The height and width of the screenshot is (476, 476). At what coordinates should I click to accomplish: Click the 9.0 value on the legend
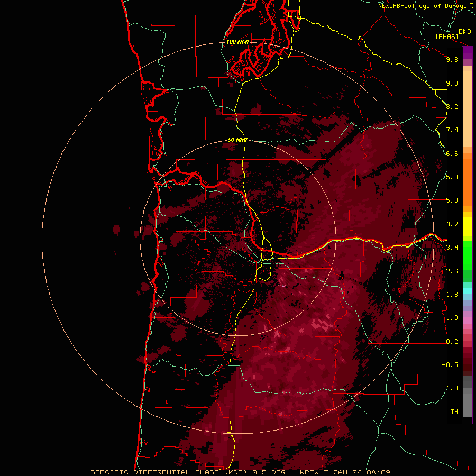click(452, 83)
